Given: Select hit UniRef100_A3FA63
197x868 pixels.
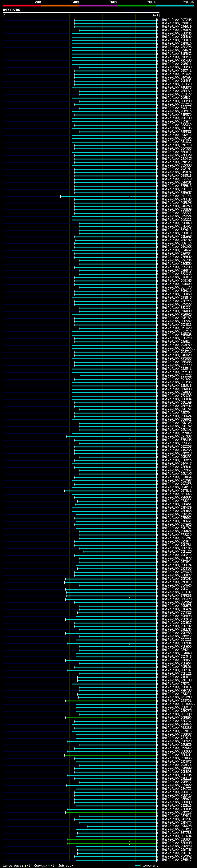Looking at the screenshot, I should [176, 294].
